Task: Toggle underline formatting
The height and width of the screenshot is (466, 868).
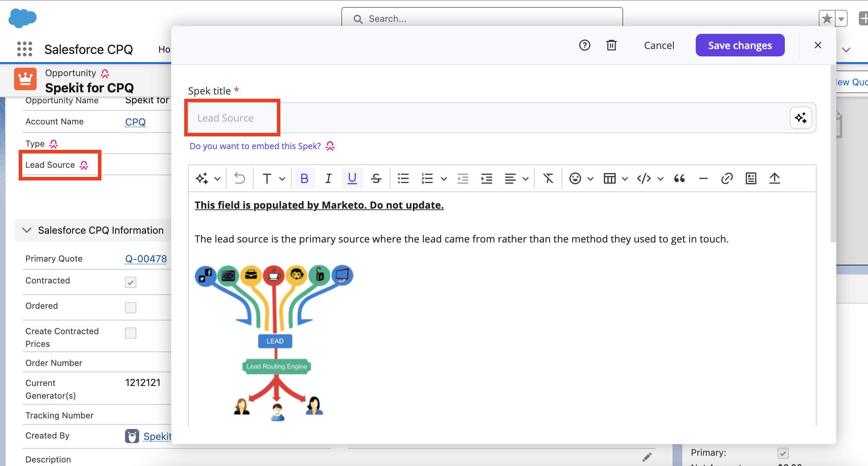Action: click(352, 178)
